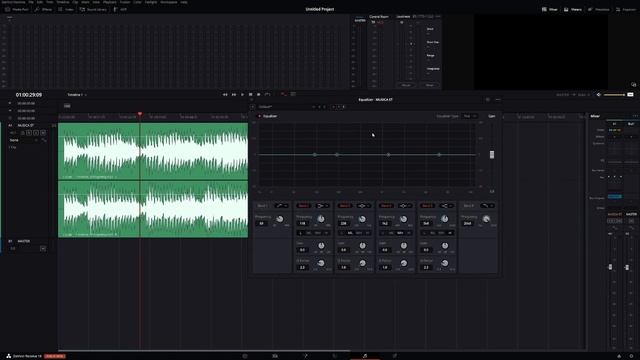Open the Workspace menu

[169, 2]
